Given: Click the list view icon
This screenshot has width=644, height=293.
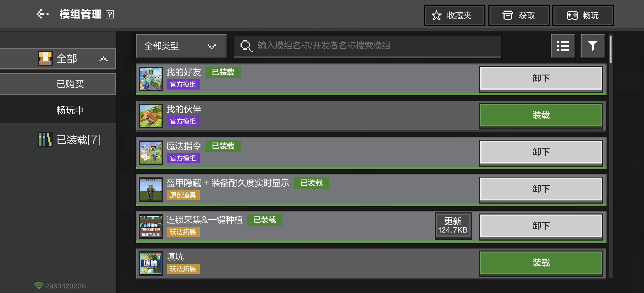Looking at the screenshot, I should [563, 46].
